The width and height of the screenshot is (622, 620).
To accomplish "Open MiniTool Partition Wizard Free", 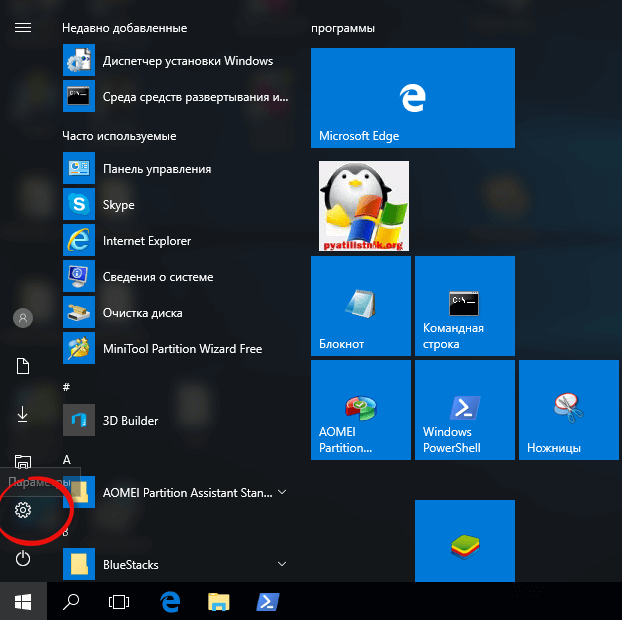I will pos(176,348).
